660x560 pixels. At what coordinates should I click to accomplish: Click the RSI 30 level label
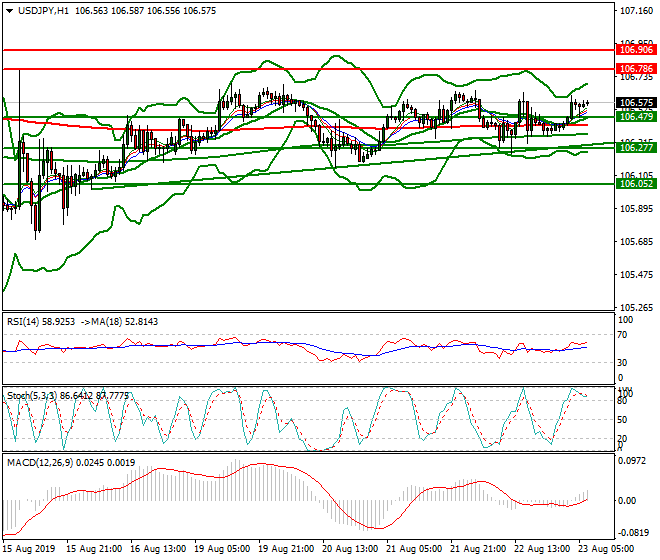tap(622, 363)
